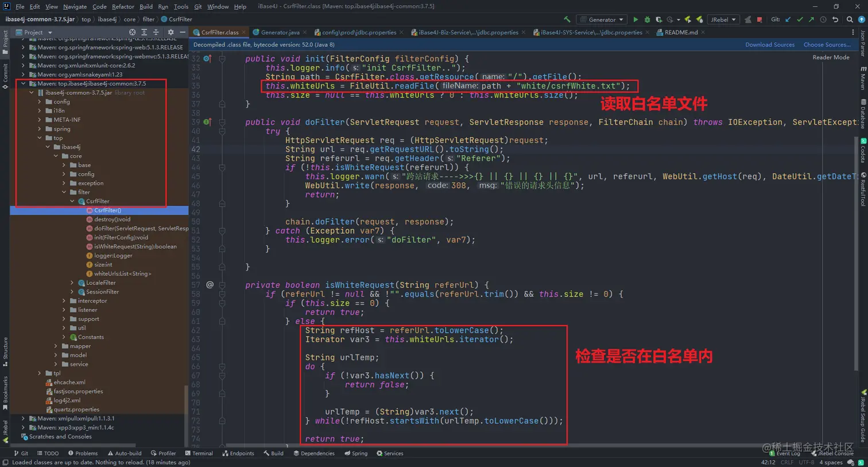Switch to config\prod\jdbc.properties tab
This screenshot has height=467, width=868.
[x=359, y=32]
